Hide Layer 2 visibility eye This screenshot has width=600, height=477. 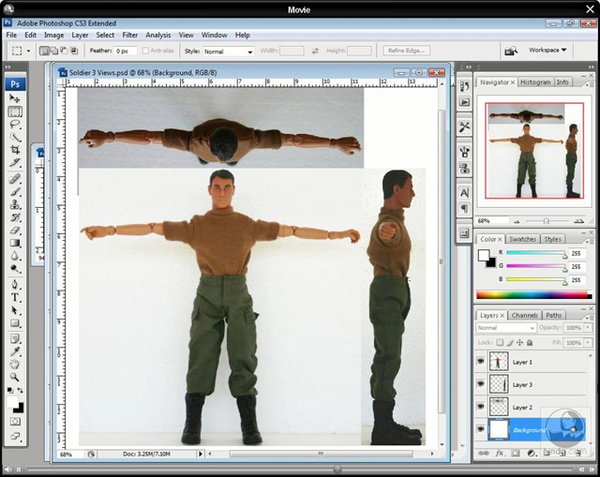click(481, 407)
